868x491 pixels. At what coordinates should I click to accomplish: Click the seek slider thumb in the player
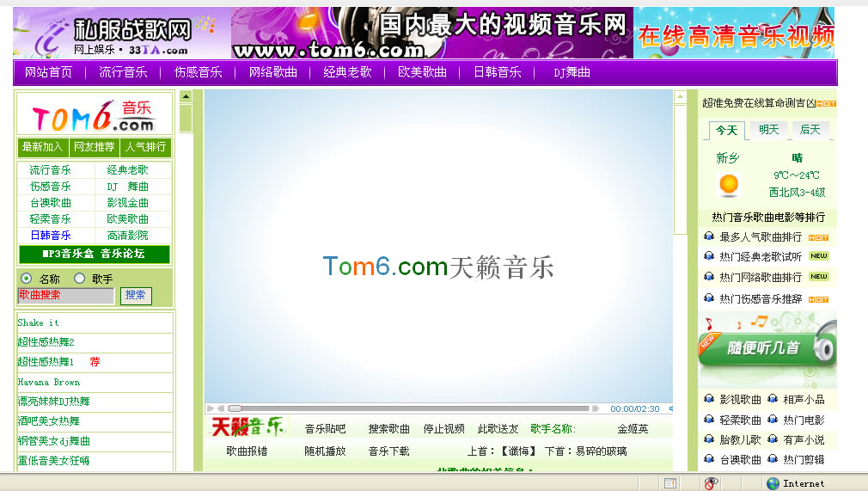coord(235,408)
